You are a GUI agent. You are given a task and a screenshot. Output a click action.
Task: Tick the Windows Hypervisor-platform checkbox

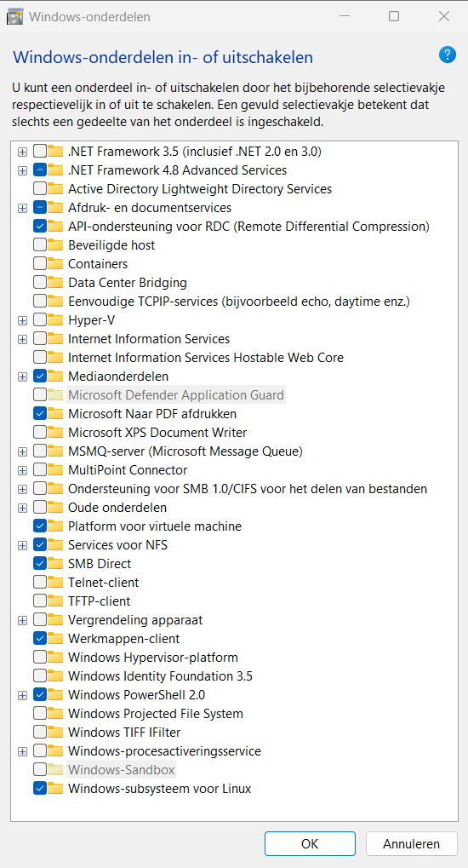tap(40, 657)
